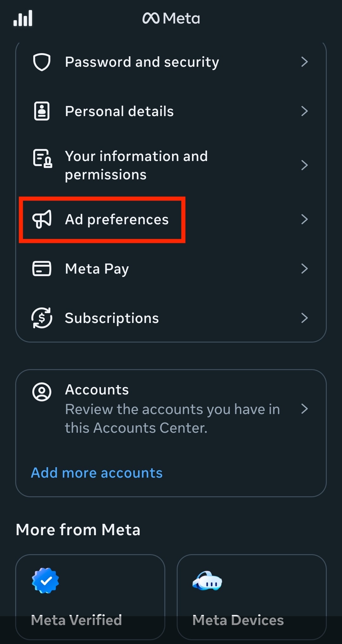This screenshot has width=342, height=644.
Task: Click the Subscriptions recurring dollar icon
Action: click(x=41, y=318)
